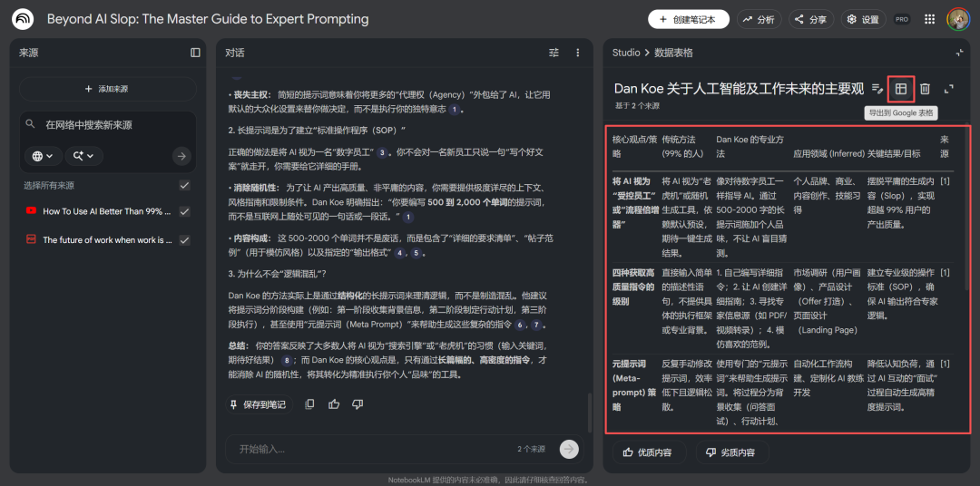Click citation number 3

tap(383, 151)
